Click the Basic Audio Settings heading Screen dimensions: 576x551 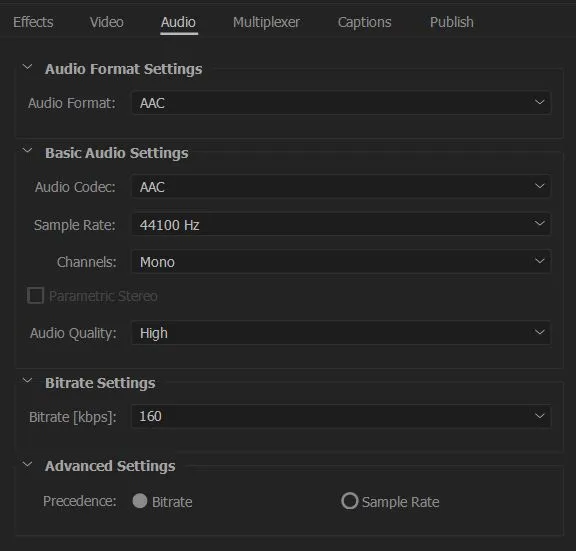[x=116, y=153]
